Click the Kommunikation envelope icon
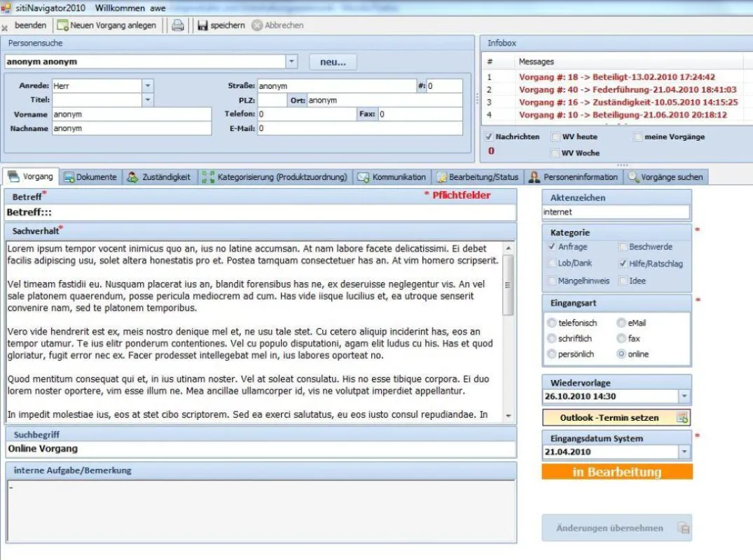The image size is (753, 560). click(x=363, y=177)
